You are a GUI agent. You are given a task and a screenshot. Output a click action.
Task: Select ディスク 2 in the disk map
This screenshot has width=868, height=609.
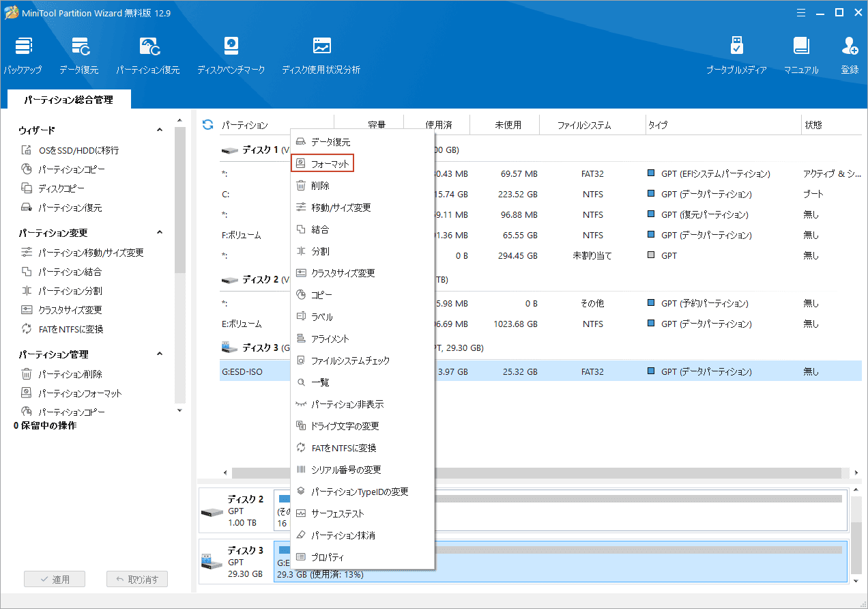click(x=235, y=511)
